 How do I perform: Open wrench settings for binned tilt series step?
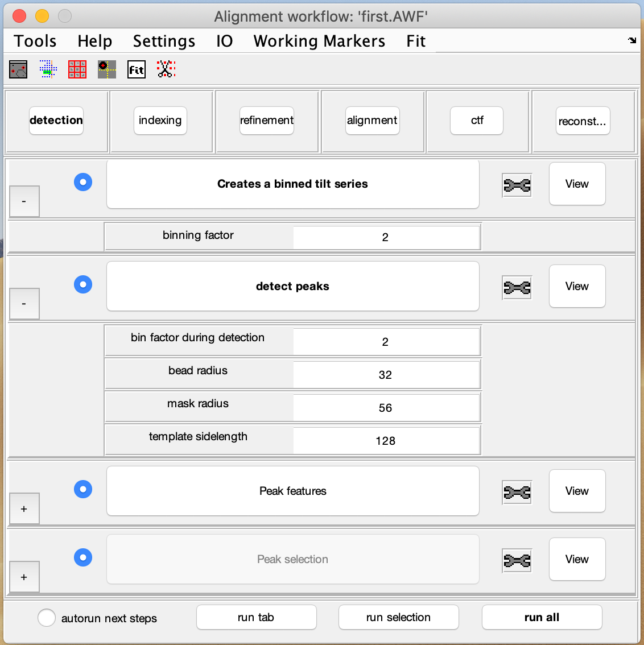tap(517, 184)
